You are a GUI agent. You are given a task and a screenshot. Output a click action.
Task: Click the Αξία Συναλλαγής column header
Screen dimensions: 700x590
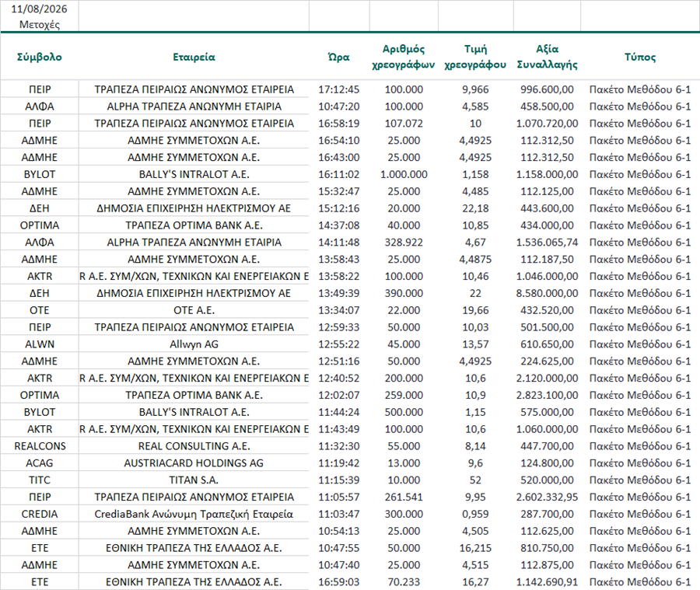click(548, 57)
